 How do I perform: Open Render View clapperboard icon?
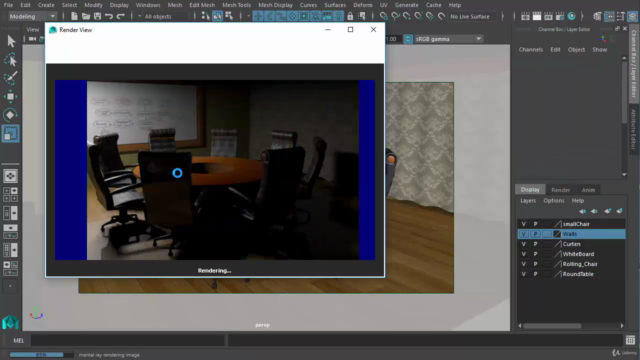point(525,16)
